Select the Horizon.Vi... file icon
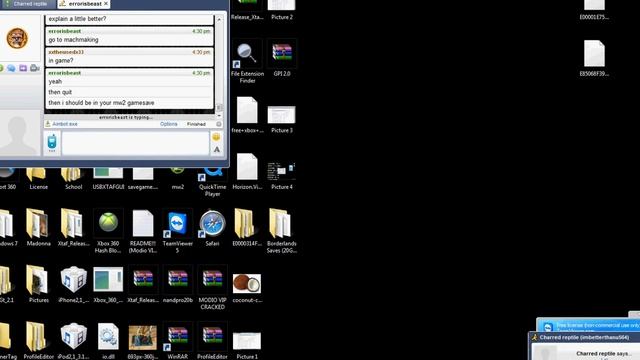The image size is (640, 360). (x=247, y=172)
